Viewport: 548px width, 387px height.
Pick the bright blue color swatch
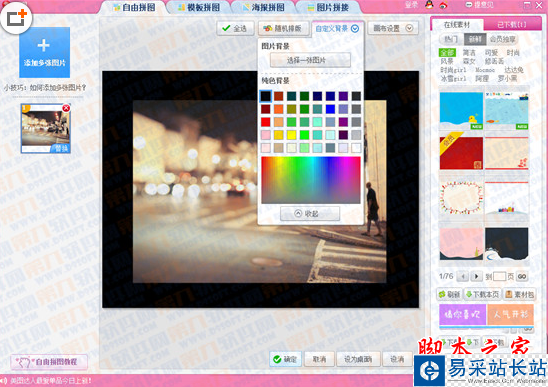(330, 109)
